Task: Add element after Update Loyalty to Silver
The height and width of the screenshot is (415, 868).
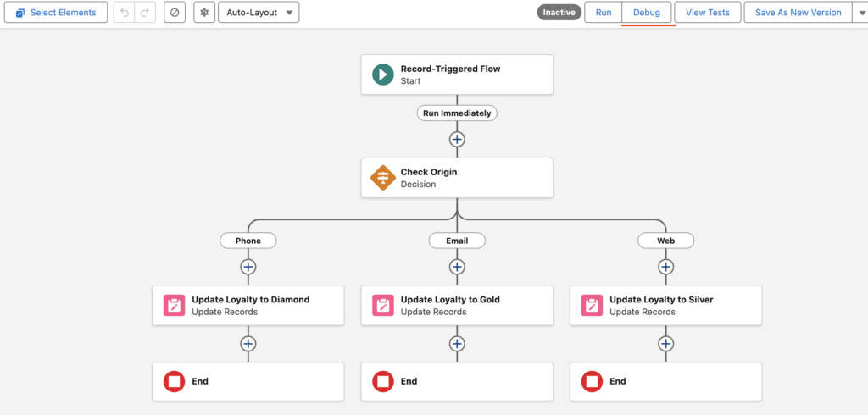Action: (665, 344)
